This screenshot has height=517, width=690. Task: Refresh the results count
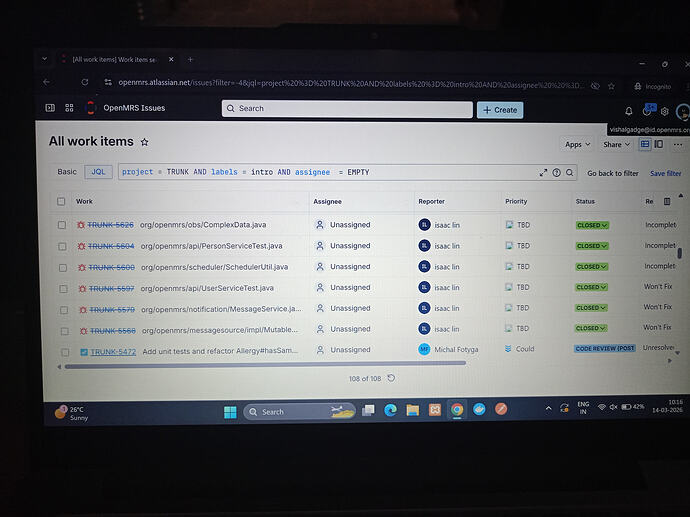(391, 378)
